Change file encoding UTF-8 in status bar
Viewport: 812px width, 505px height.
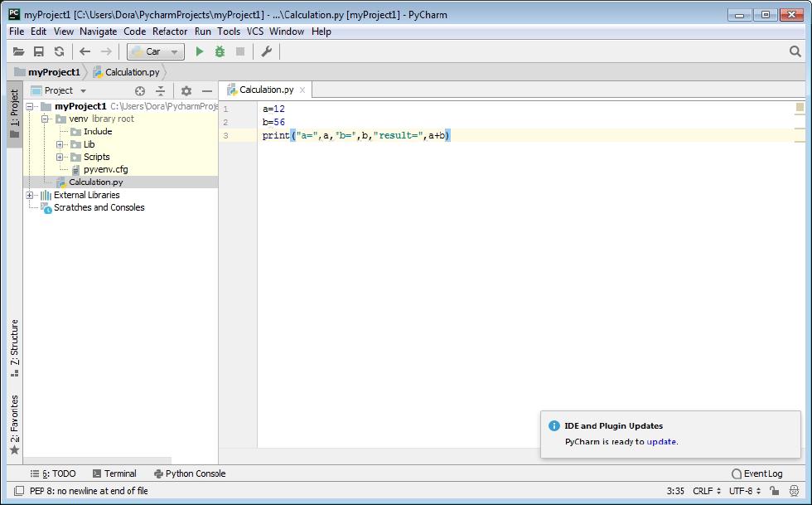click(x=745, y=490)
